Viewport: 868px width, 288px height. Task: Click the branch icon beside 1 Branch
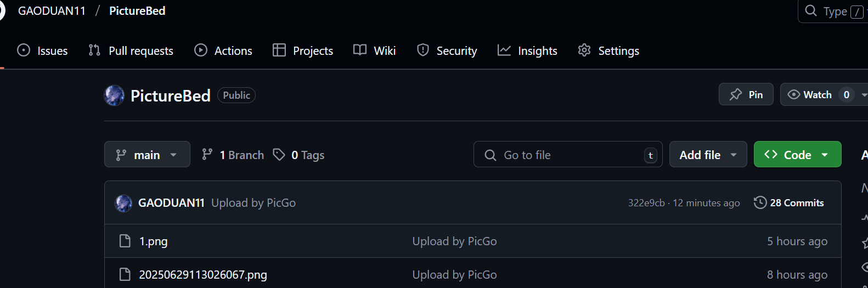point(207,155)
